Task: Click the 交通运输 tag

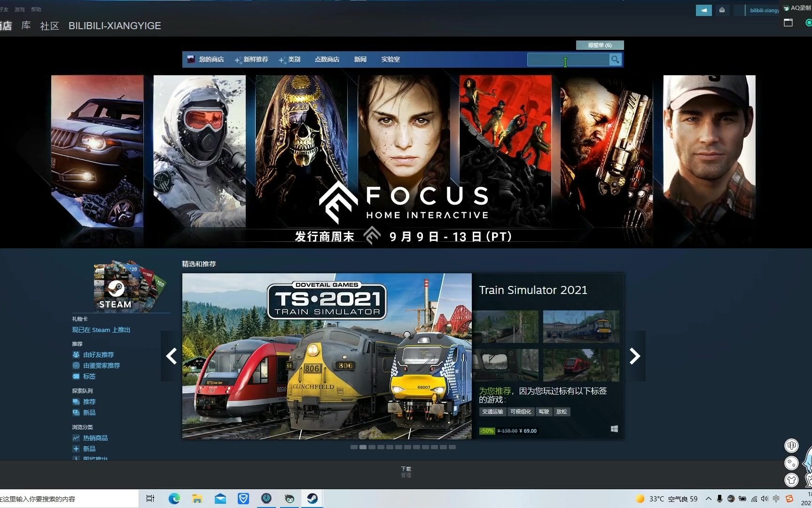Action: click(492, 412)
